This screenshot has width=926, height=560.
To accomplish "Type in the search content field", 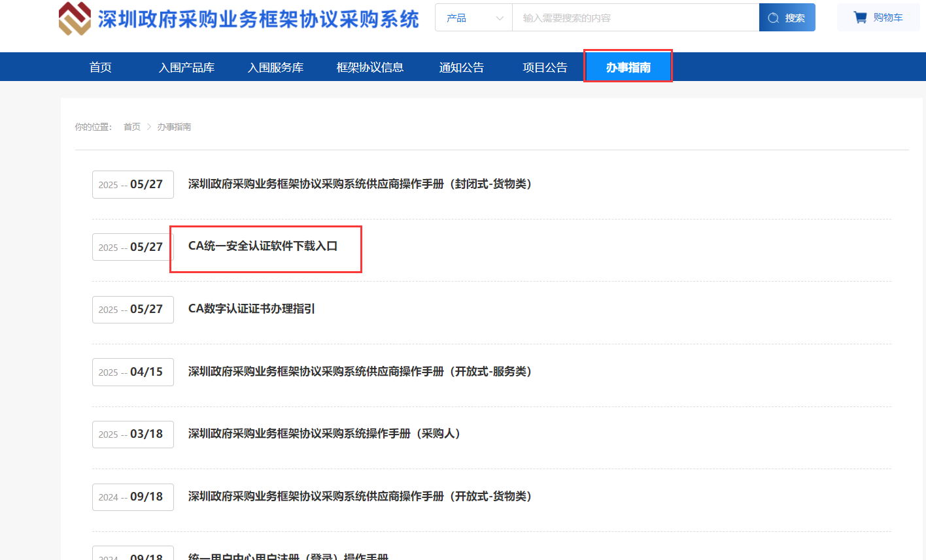I will pyautogui.click(x=634, y=18).
